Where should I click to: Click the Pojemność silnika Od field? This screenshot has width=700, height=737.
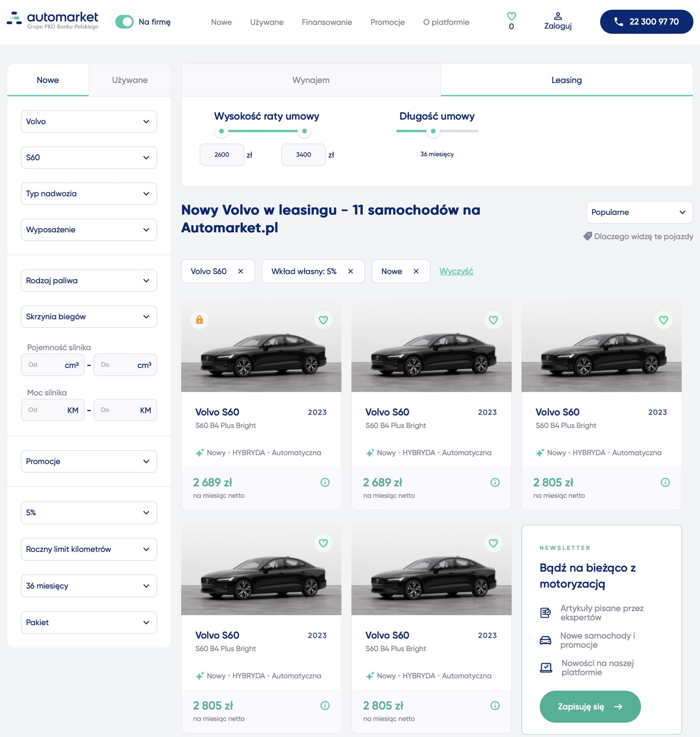53,364
